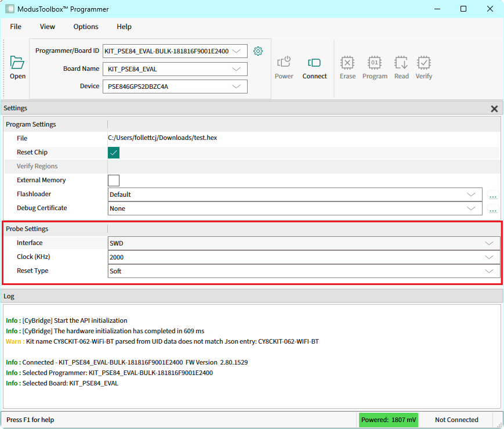Click the Verify chip icon
The image size is (504, 429).
click(x=424, y=63)
